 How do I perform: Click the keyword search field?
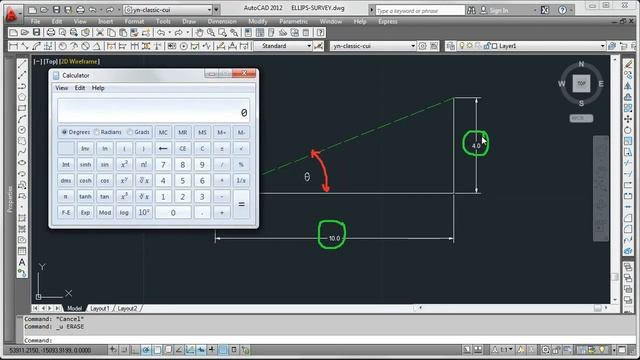pyautogui.click(x=420, y=10)
